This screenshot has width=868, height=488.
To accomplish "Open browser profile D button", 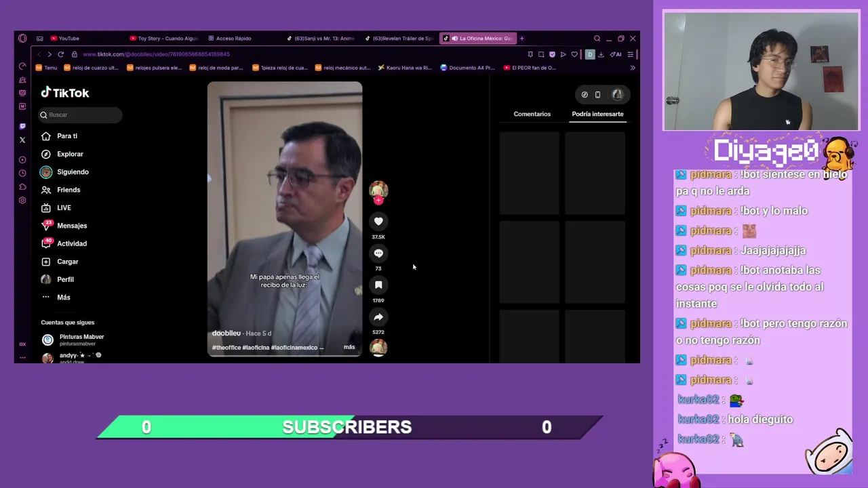I will tap(589, 54).
